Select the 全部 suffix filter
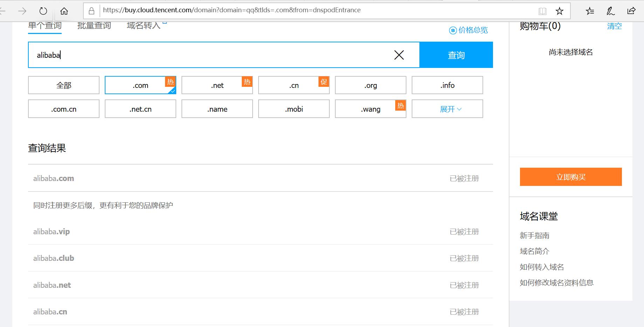 coord(64,85)
